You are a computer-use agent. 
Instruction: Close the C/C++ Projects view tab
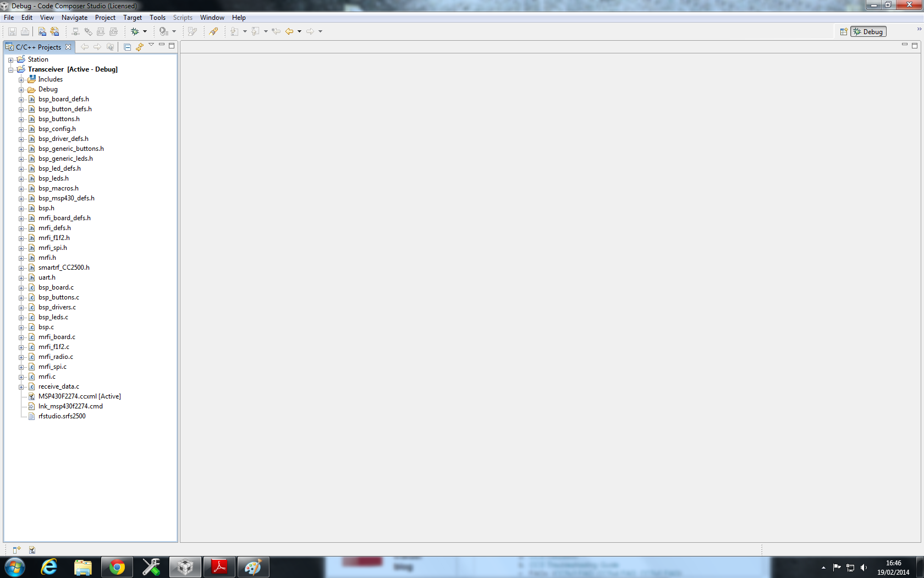68,47
